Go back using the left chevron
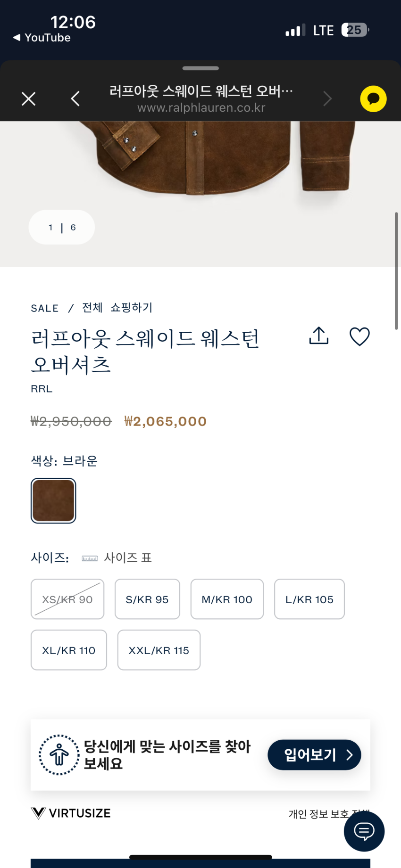Screen dimensions: 401x868 (75, 99)
